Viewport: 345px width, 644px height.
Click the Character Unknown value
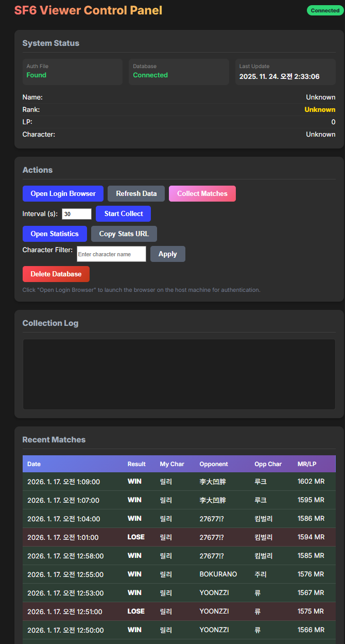(321, 135)
